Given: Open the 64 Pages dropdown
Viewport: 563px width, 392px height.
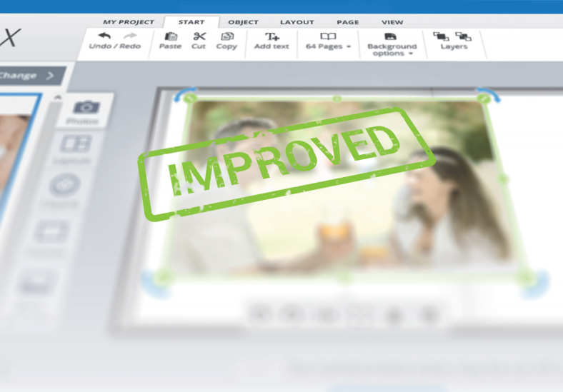Looking at the screenshot, I should [328, 46].
